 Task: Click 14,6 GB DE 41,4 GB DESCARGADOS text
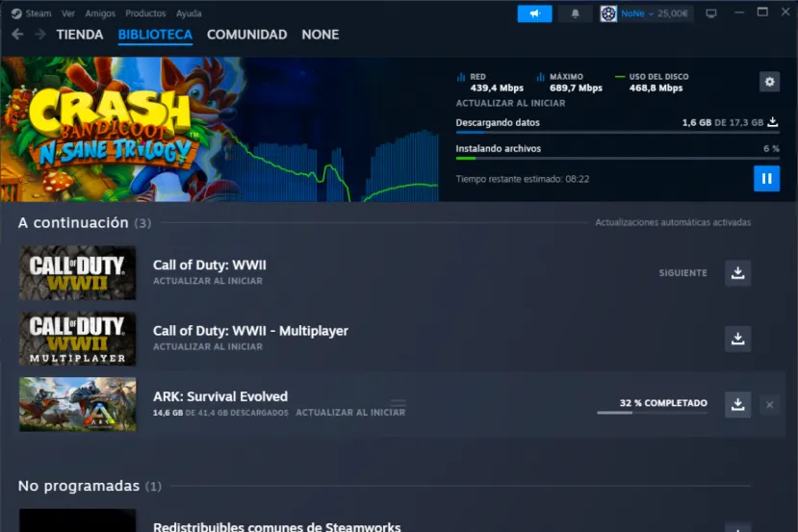coord(220,413)
